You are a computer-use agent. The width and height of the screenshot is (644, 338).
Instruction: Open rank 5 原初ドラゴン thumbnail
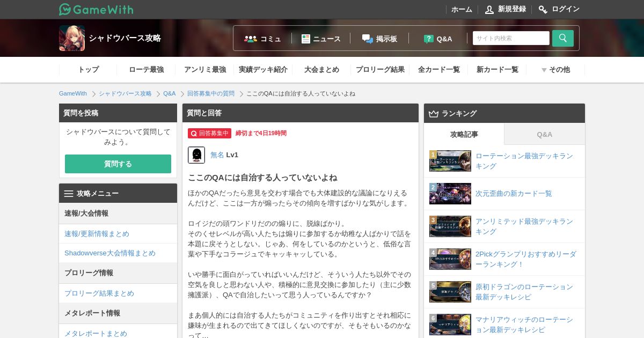[450, 292]
